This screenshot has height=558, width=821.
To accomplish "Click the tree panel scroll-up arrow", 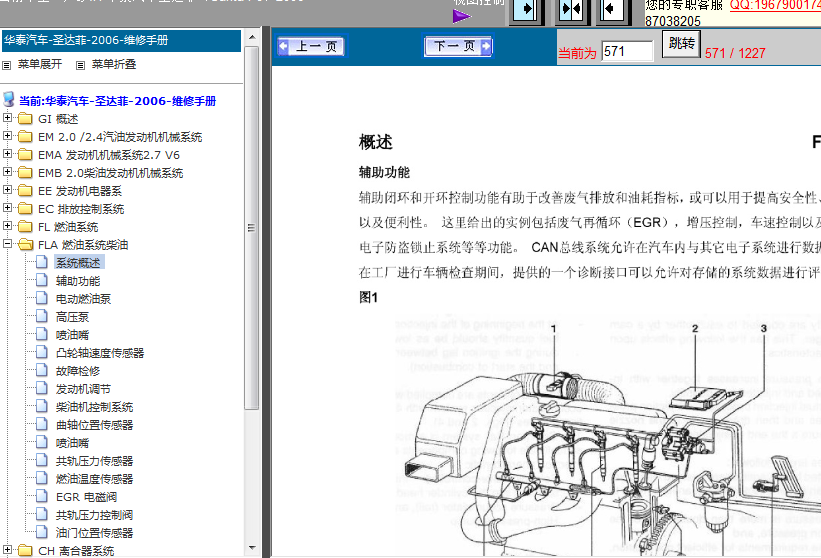I will point(252,37).
